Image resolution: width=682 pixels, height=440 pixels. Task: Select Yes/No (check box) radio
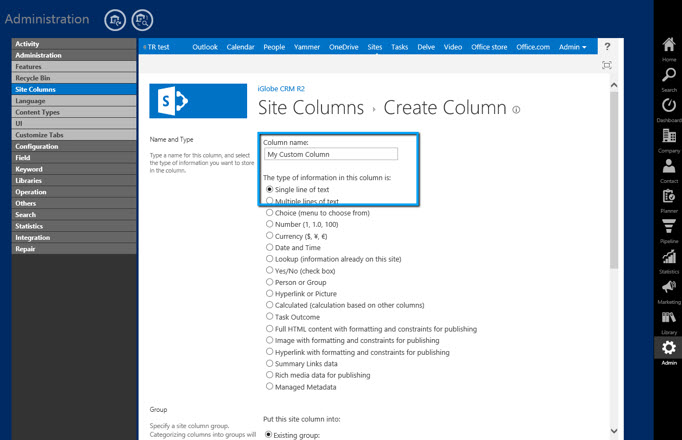(x=270, y=270)
